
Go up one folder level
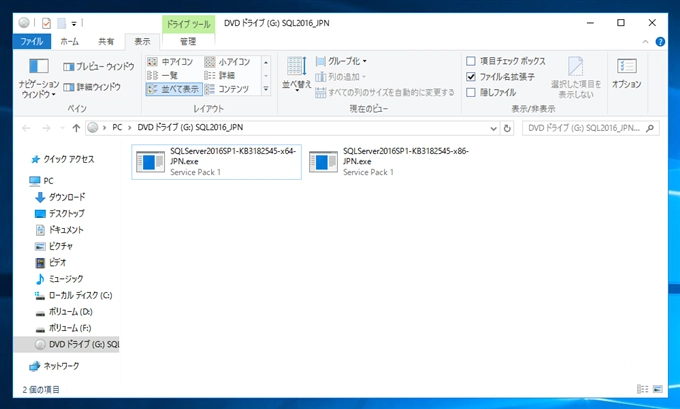(x=76, y=128)
